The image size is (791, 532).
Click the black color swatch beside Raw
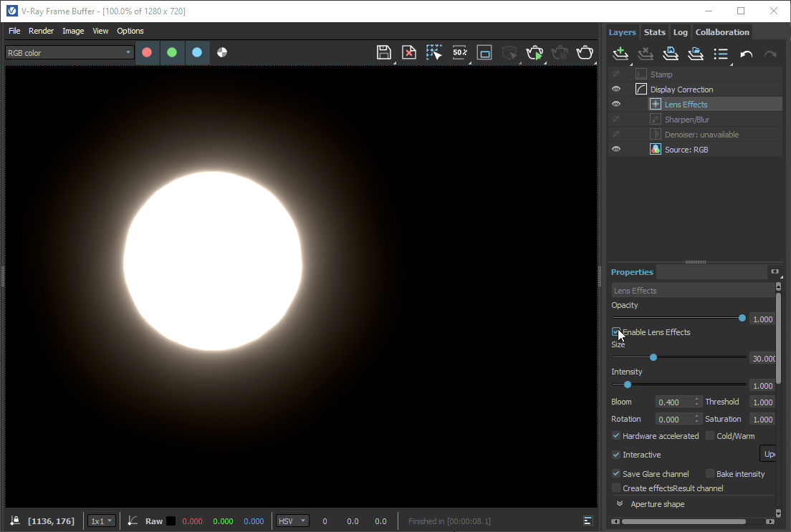(x=171, y=521)
